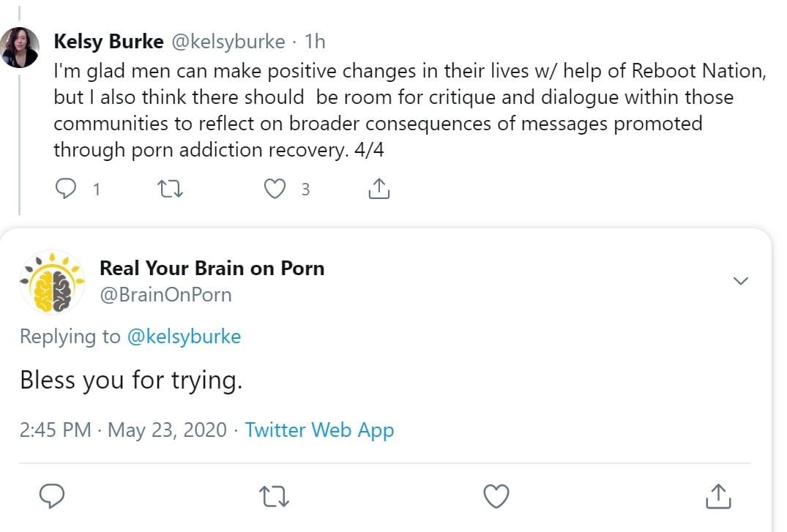Viewport: 787px width, 532px height.
Task: Like Kelsy Burke's tweet
Action: click(x=275, y=190)
